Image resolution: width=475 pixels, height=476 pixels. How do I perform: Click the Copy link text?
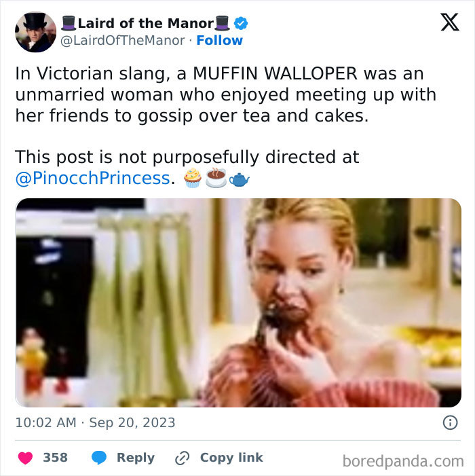[231, 458]
